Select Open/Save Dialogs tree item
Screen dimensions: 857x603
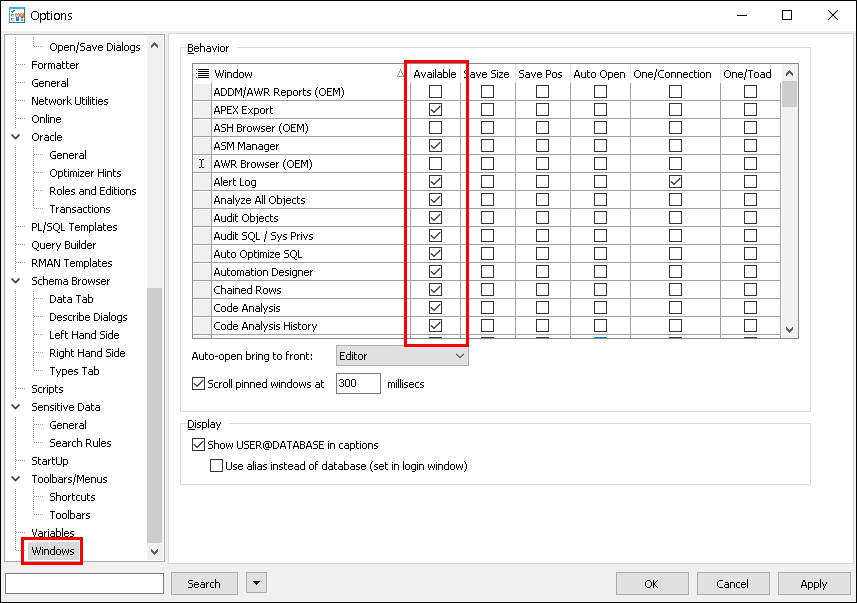(x=95, y=47)
